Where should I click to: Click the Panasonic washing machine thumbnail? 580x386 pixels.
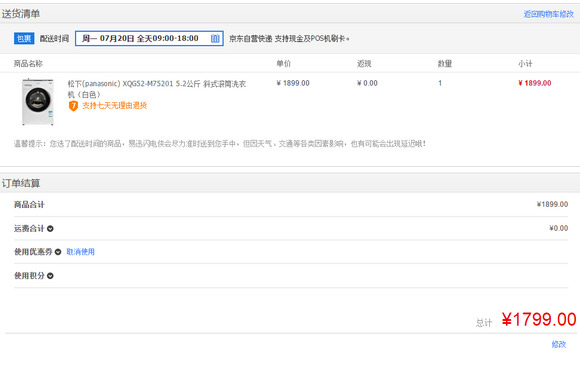[38, 102]
